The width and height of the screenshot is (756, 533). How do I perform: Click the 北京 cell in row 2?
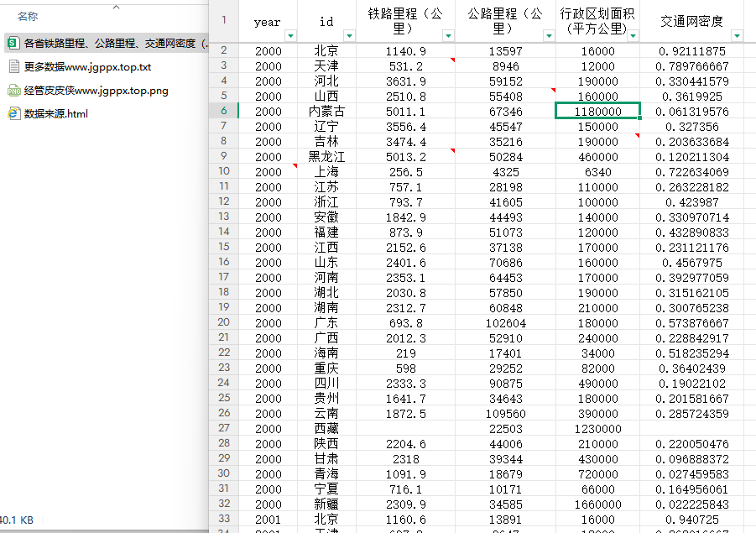(x=326, y=50)
